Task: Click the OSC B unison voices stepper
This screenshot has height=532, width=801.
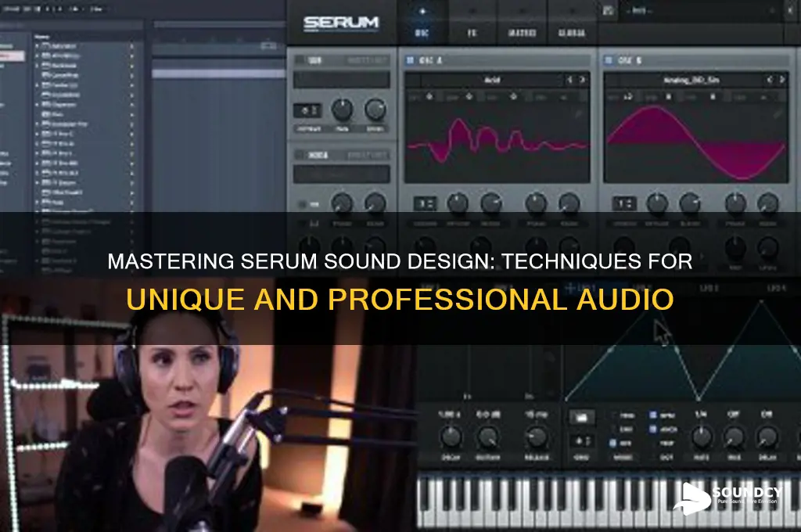Action: tap(623, 203)
